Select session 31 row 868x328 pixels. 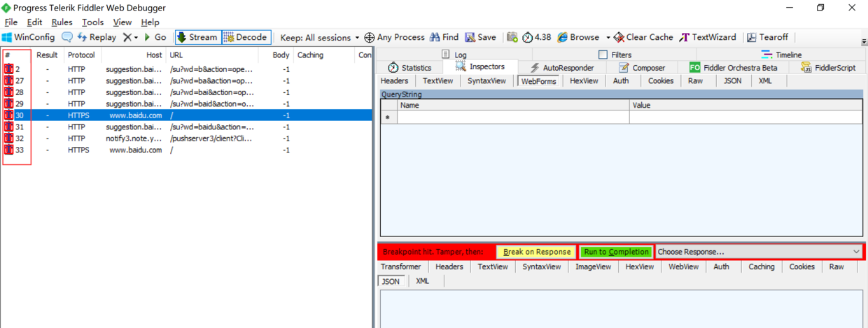187,127
